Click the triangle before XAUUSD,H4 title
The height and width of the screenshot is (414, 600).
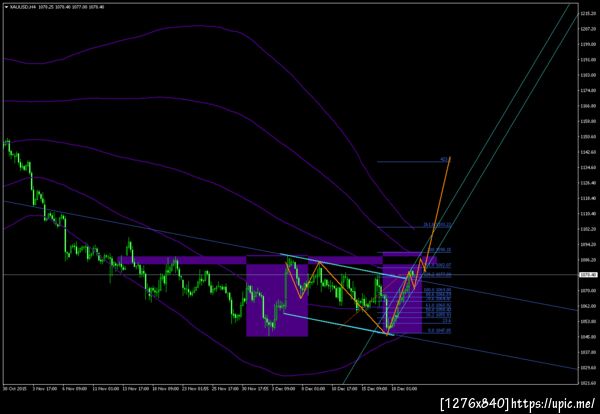click(6, 7)
